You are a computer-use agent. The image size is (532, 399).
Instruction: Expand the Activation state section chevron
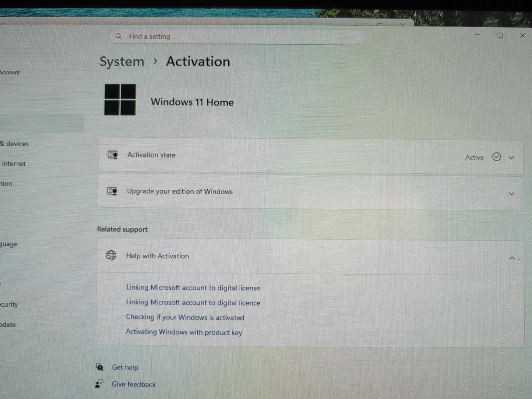tap(511, 158)
